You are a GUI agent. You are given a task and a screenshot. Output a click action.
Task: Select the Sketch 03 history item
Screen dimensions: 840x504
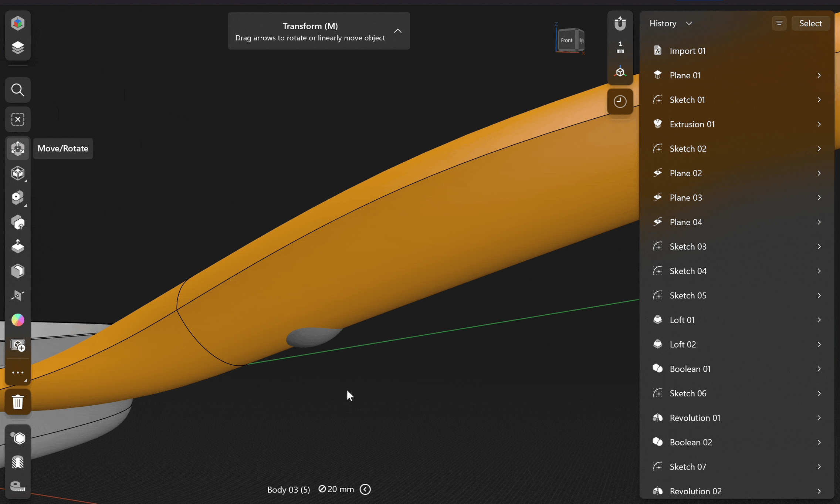(x=737, y=246)
